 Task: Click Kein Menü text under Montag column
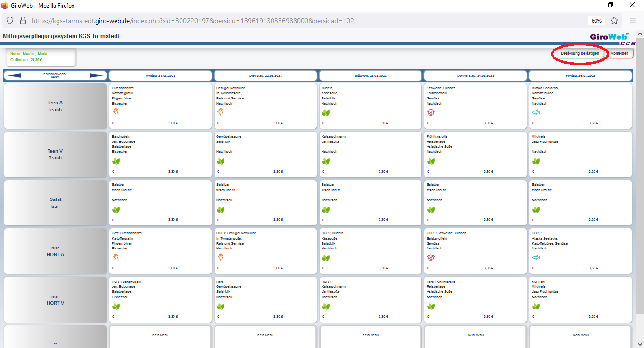point(160,335)
